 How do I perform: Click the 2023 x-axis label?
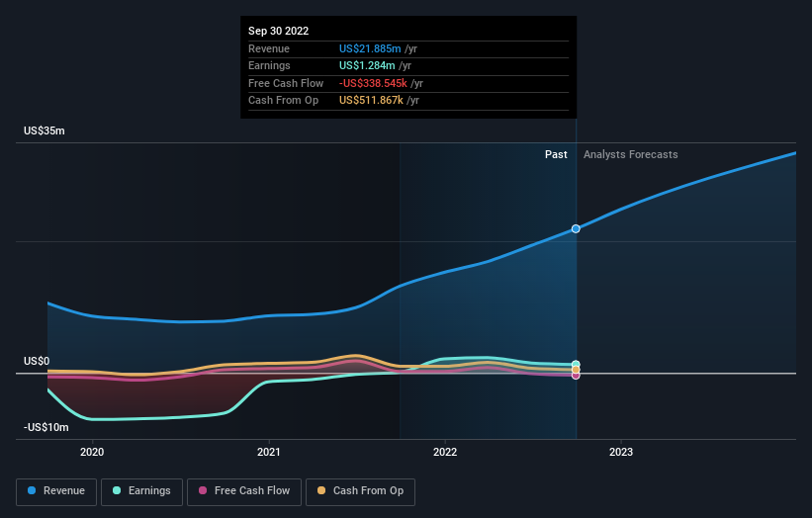[x=621, y=453]
